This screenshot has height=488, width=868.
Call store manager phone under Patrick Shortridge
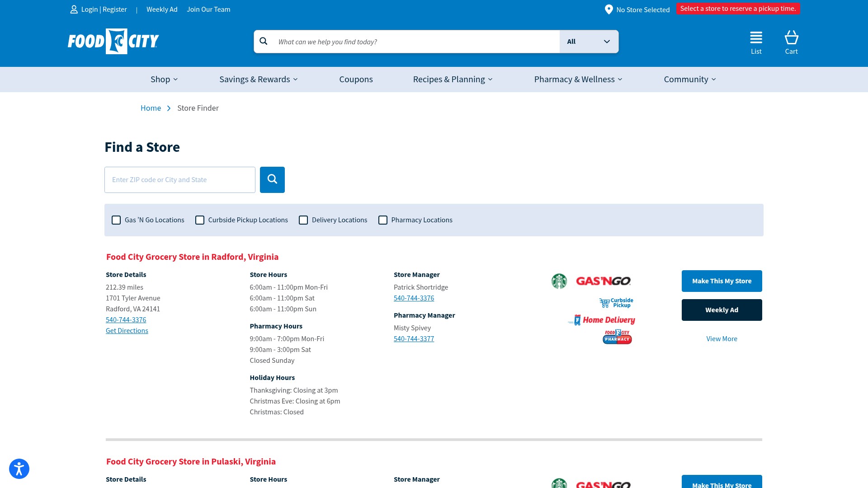tap(414, 298)
